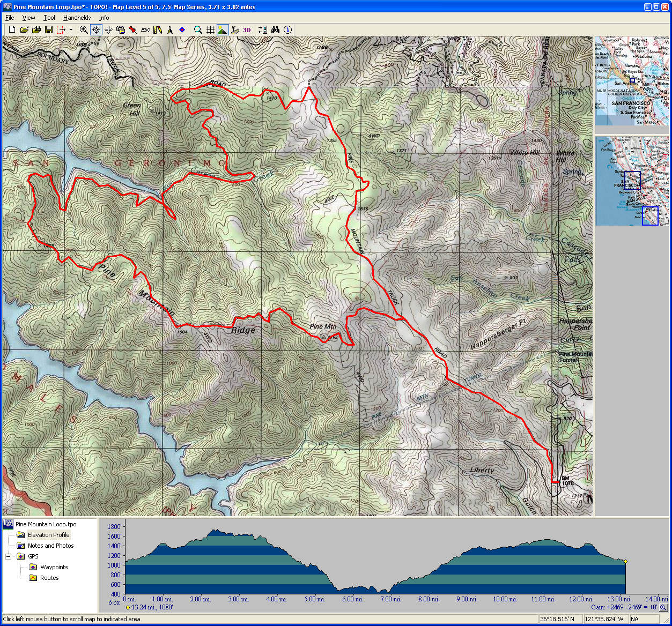Toggle the centering crosshair tool
The width and height of the screenshot is (672, 626).
coord(96,30)
